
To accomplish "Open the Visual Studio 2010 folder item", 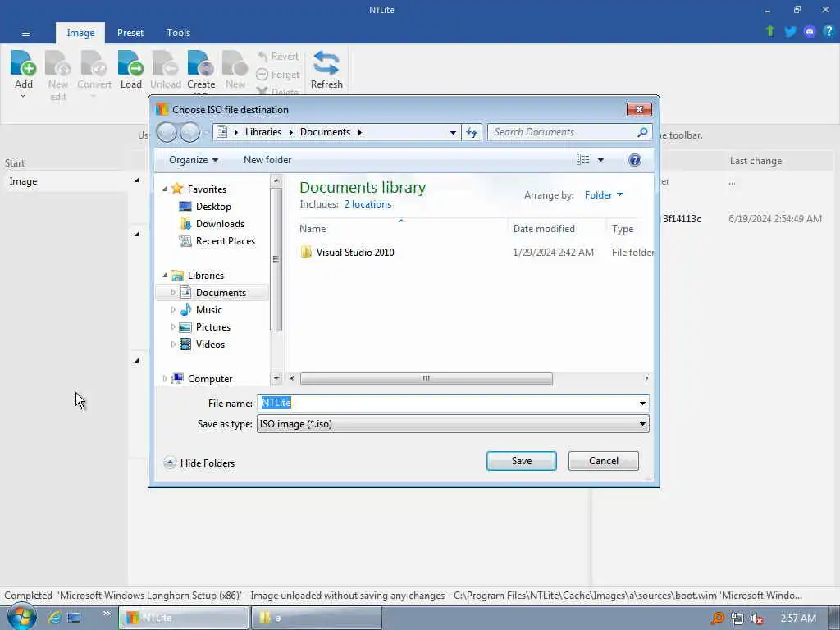I will point(354,253).
